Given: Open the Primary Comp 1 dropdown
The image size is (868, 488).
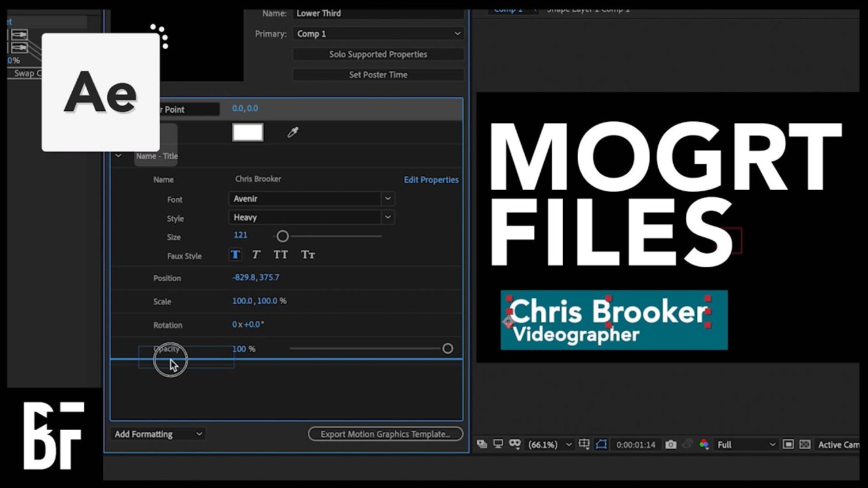Looking at the screenshot, I should click(x=378, y=34).
